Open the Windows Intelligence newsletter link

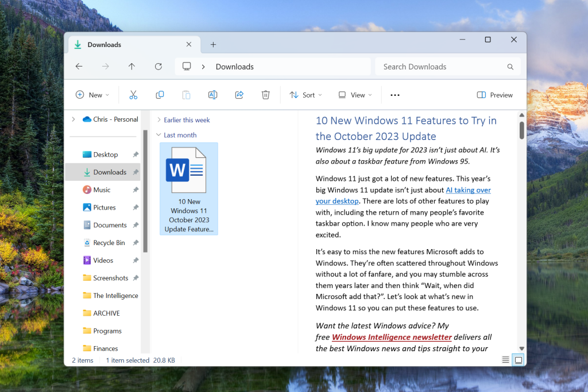(x=392, y=337)
